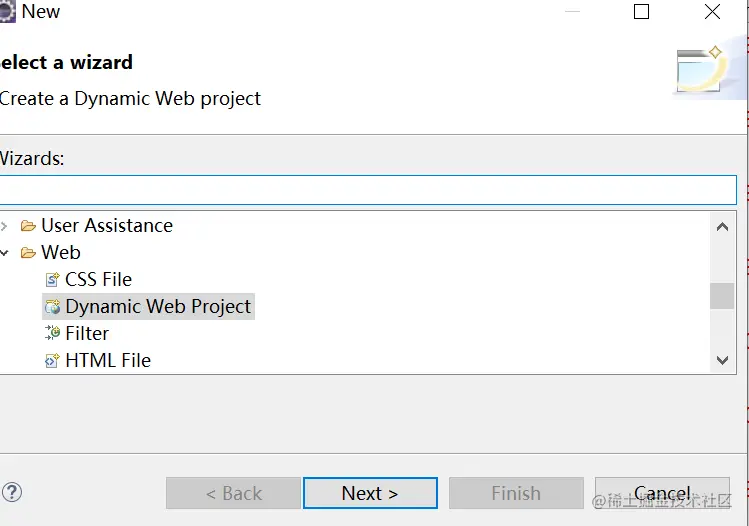Viewport: 749px width, 526px height.
Task: Click the Eclipse icon in the title bar
Action: click(7, 12)
